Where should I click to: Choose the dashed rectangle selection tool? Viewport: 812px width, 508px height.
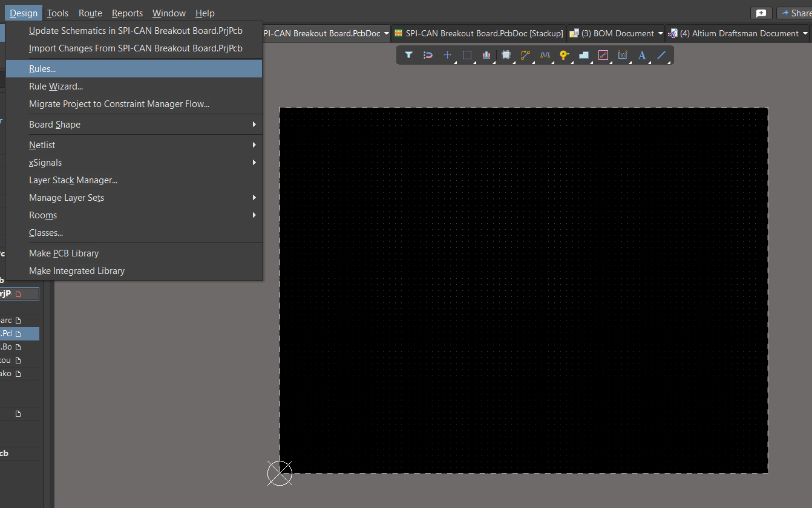(467, 55)
